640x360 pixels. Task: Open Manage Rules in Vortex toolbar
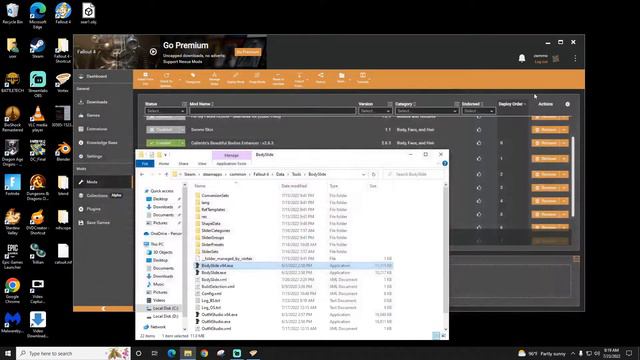(214, 78)
